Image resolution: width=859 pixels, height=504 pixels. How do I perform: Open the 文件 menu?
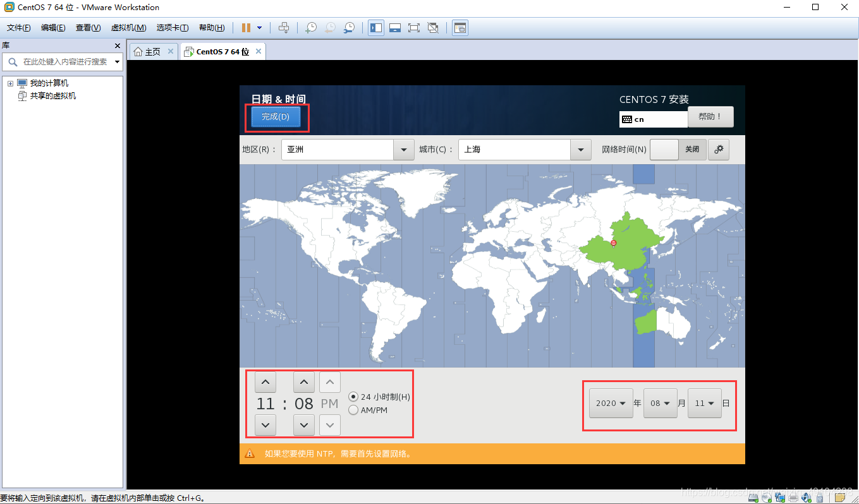coord(19,28)
